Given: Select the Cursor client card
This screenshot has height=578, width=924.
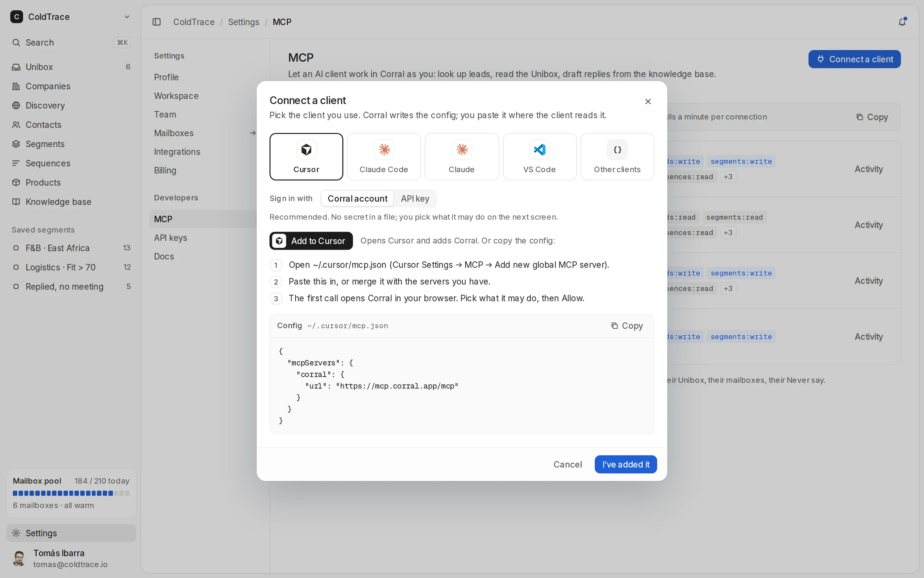Looking at the screenshot, I should tap(306, 156).
